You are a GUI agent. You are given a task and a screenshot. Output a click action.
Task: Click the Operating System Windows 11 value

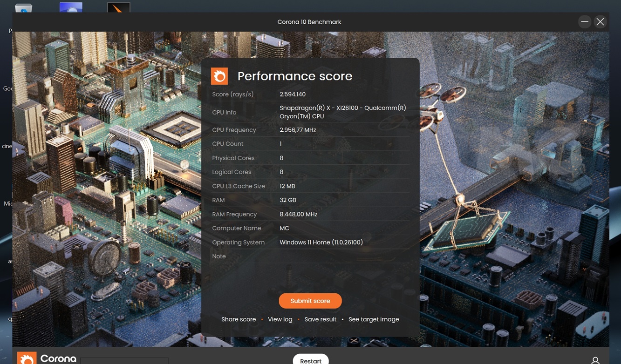pos(321,243)
